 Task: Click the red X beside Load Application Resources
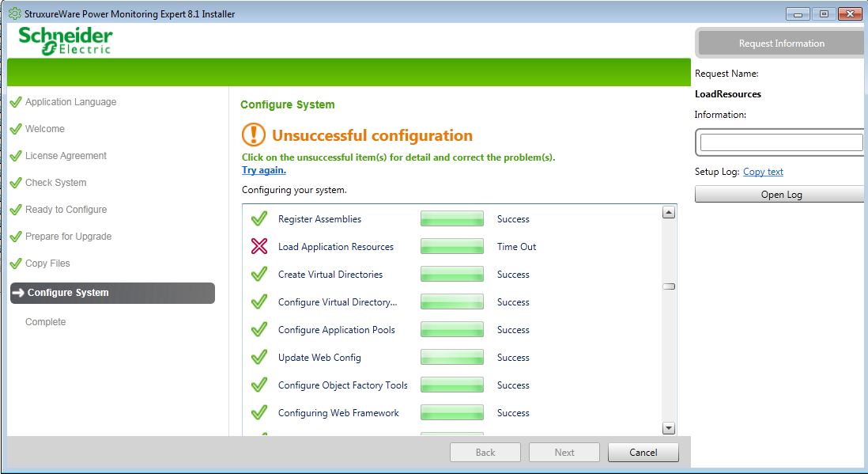pyautogui.click(x=259, y=246)
